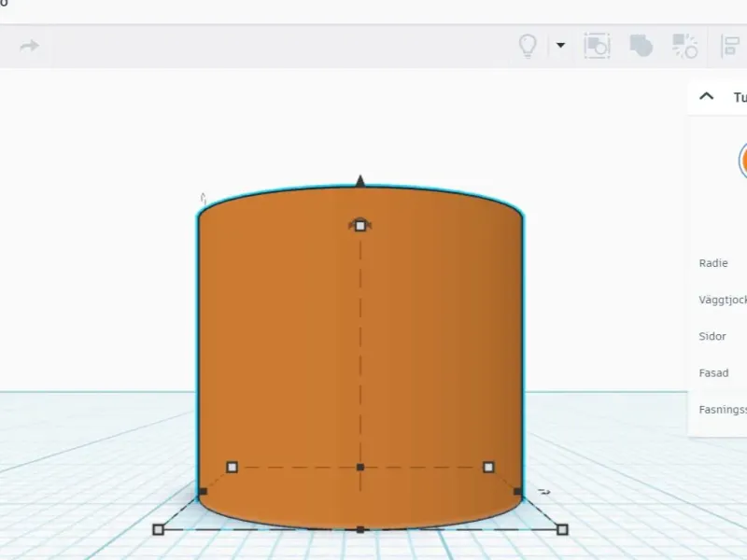The width and height of the screenshot is (747, 560).
Task: Click the rotation arrow at cylinder's top-left
Action: [x=204, y=198]
